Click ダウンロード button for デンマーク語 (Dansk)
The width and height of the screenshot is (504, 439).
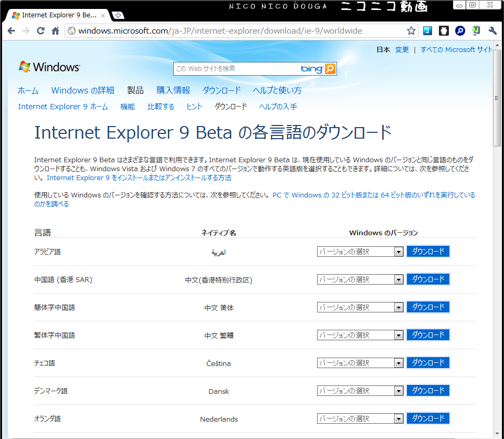pos(428,391)
